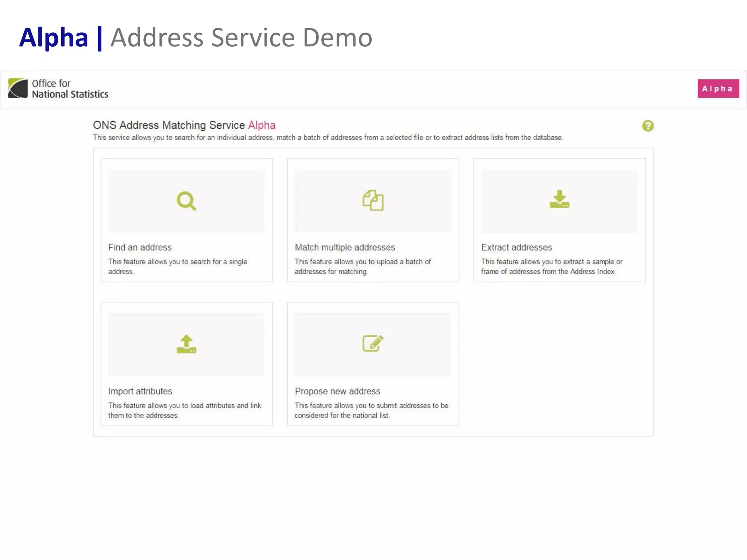Open help via the green question mark
This screenshot has width=747, height=560.
point(648,126)
